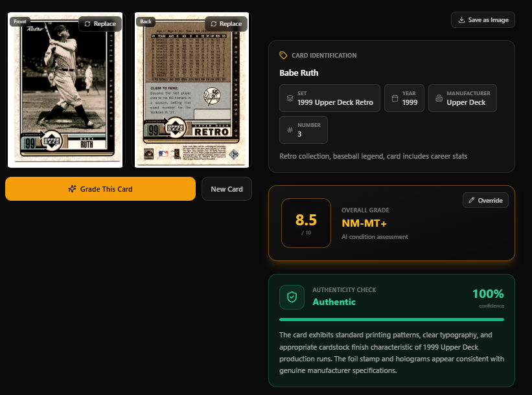
Task: Click the Card Identification section heading
Action: tap(324, 55)
